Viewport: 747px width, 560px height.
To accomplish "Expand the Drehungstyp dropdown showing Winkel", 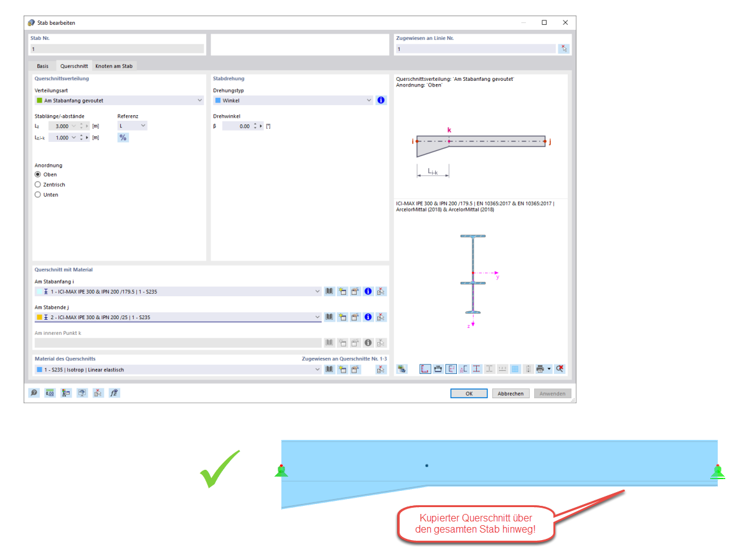I will [369, 100].
